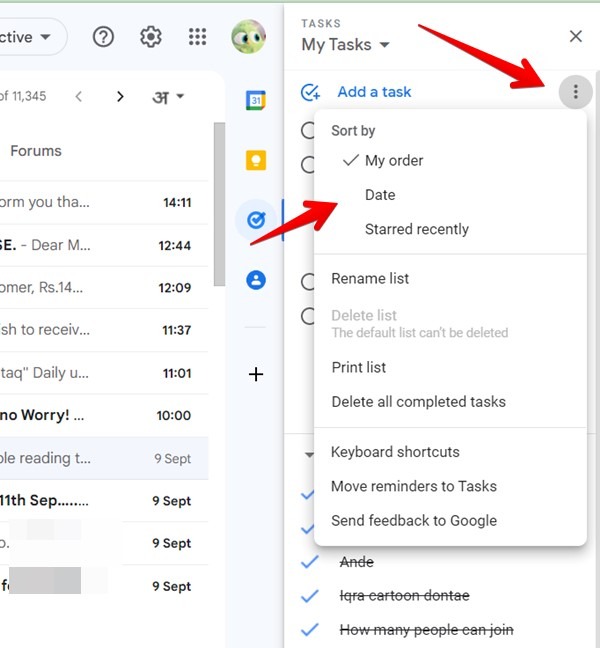Viewport: 600px width, 648px height.
Task: Select Move reminders to Tasks
Action: click(450, 486)
